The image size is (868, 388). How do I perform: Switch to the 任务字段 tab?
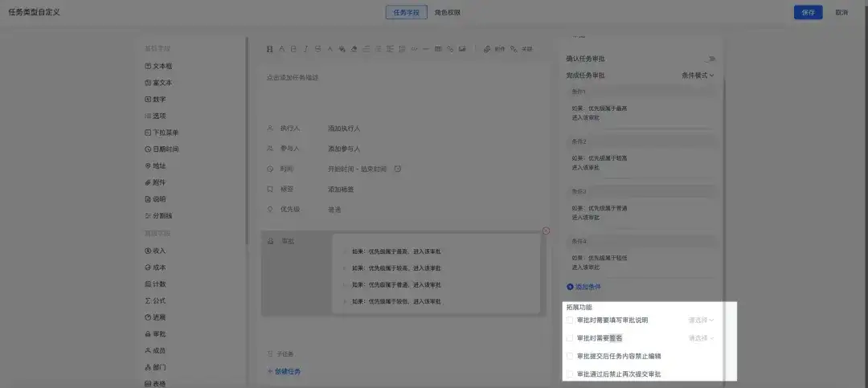pos(407,12)
